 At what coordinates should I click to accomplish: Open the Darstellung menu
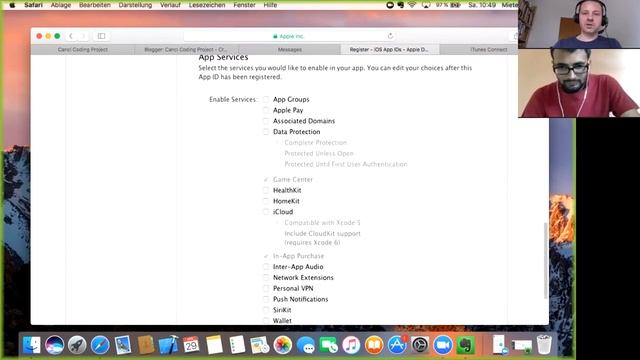coord(135,5)
